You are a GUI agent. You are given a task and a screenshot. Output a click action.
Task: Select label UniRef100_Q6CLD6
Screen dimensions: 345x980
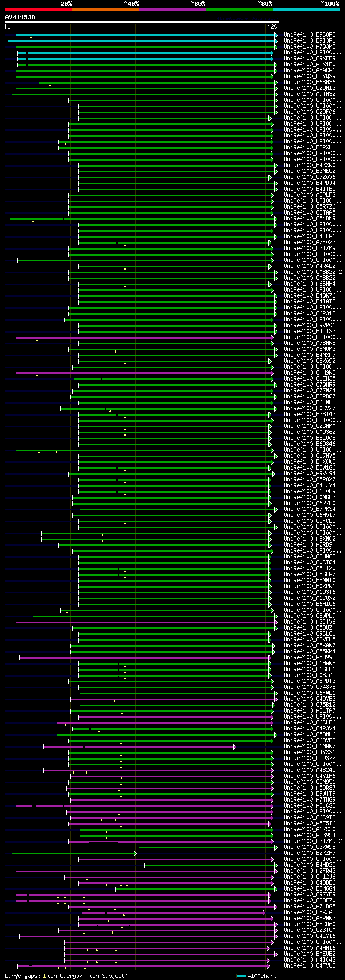coord(309,722)
